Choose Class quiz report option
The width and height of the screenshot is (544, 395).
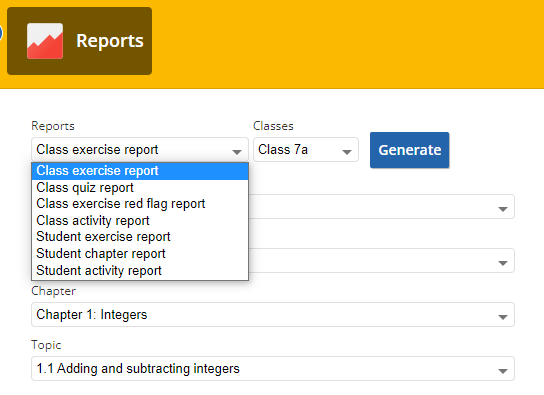pyautogui.click(x=140, y=188)
